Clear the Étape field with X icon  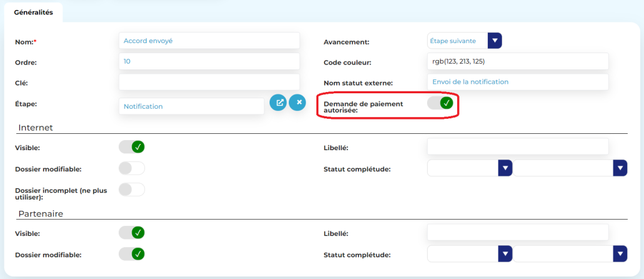[298, 103]
